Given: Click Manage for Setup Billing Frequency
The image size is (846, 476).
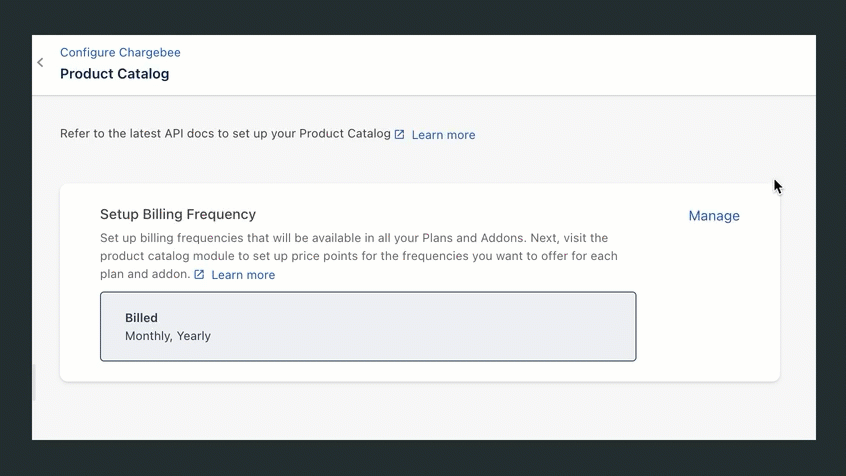Looking at the screenshot, I should 714,216.
